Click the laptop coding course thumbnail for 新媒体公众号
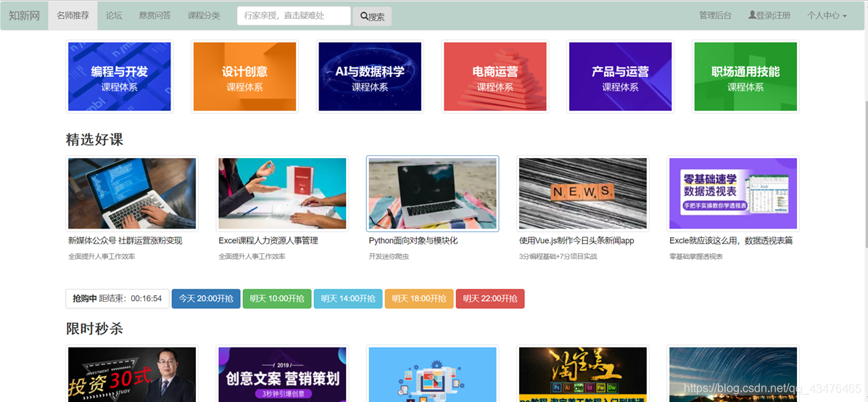This screenshot has width=868, height=402. pos(132,194)
